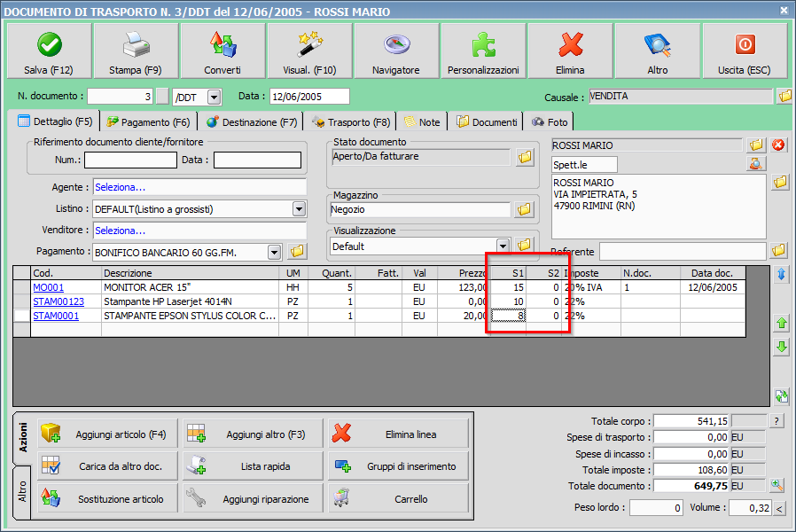
Task: Open Referente folder icon
Action: pos(779,250)
